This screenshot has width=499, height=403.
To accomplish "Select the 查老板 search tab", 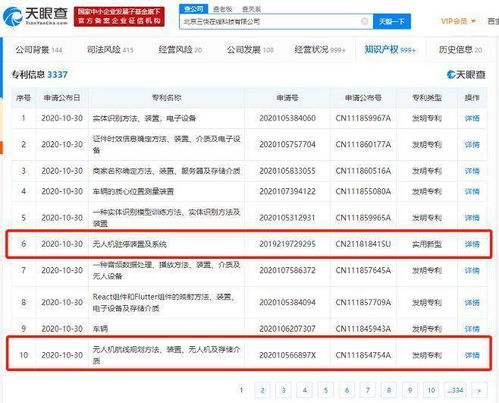I will click(x=222, y=9).
